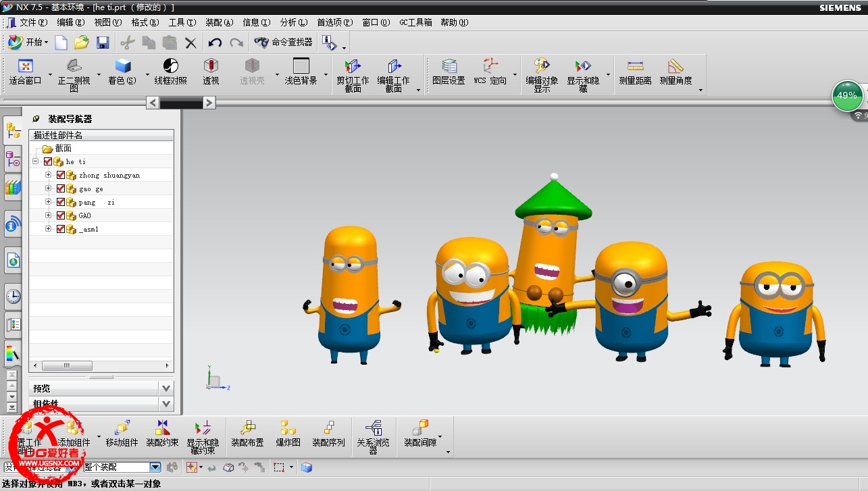Select the 测量角度 measure angle tool
The height and width of the screenshot is (491, 868).
click(x=675, y=73)
